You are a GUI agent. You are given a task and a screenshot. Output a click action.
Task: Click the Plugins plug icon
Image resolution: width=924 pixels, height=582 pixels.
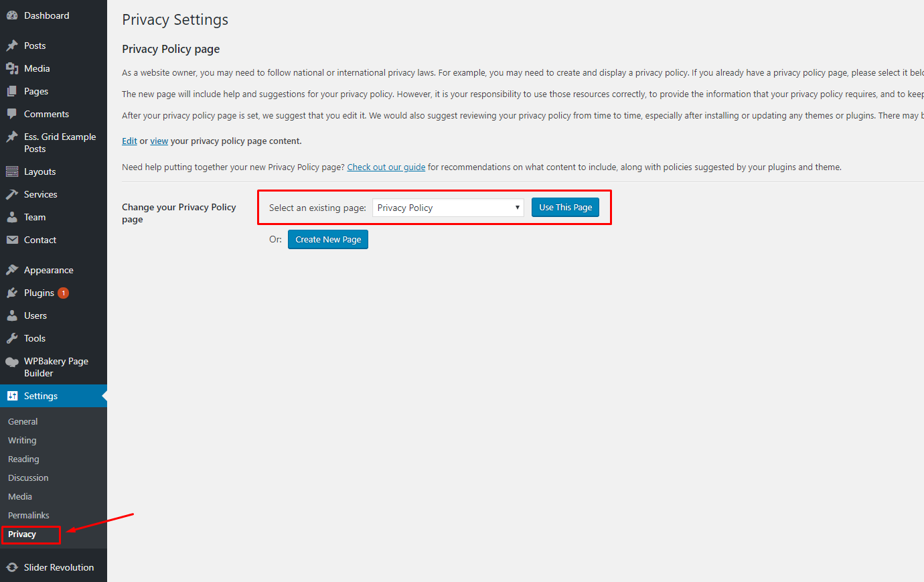[x=12, y=293]
